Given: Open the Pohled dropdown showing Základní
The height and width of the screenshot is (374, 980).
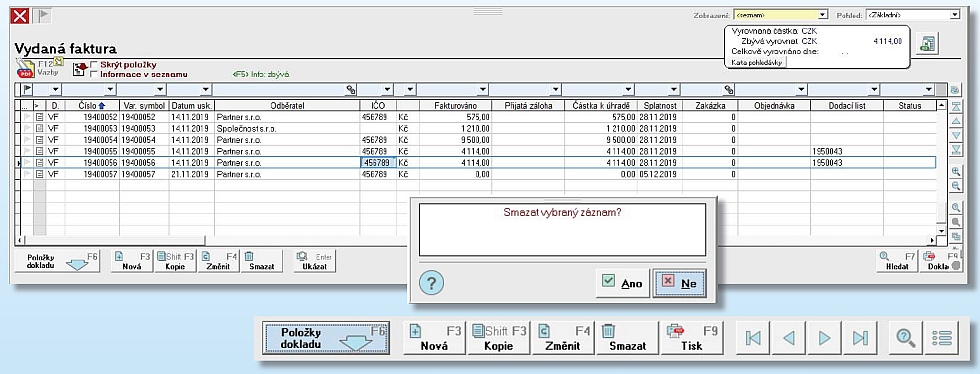Looking at the screenshot, I should (954, 14).
